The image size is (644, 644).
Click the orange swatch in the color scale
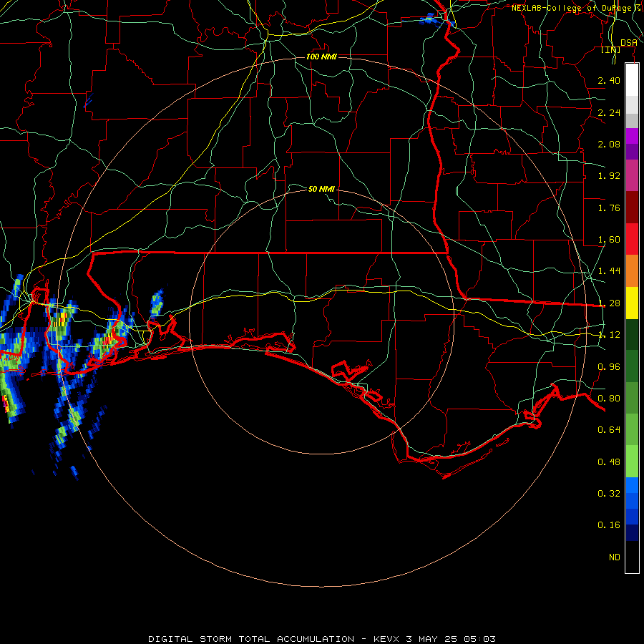pyautogui.click(x=632, y=271)
